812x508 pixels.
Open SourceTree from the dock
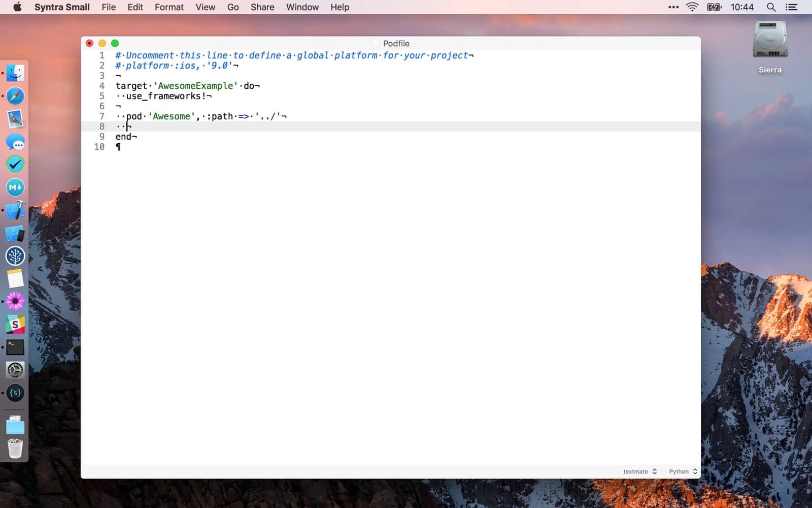tap(15, 256)
